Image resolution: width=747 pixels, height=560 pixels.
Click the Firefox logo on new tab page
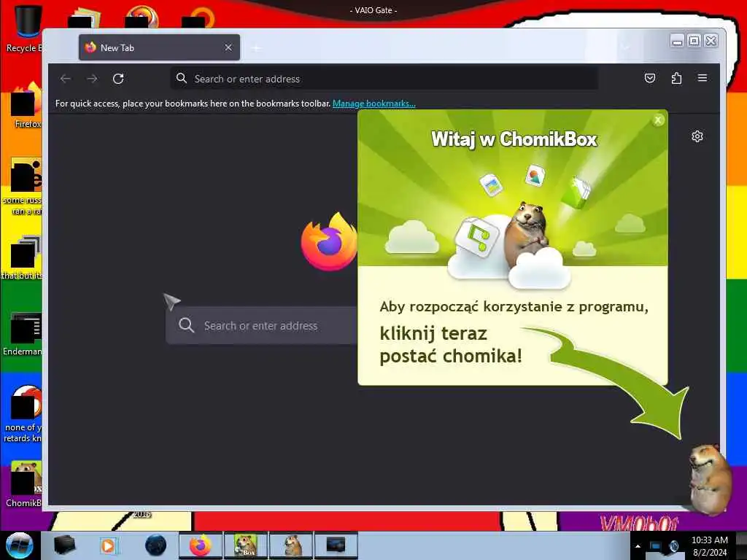330,242
